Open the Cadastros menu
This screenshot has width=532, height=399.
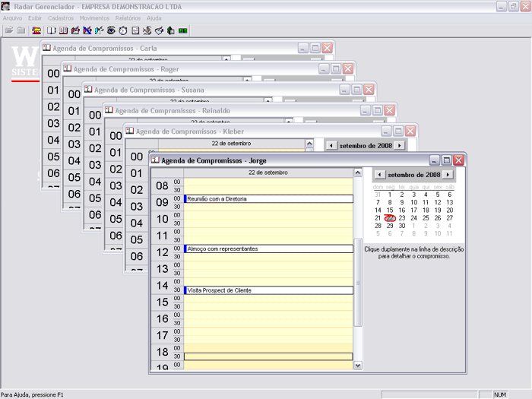[x=61, y=17]
